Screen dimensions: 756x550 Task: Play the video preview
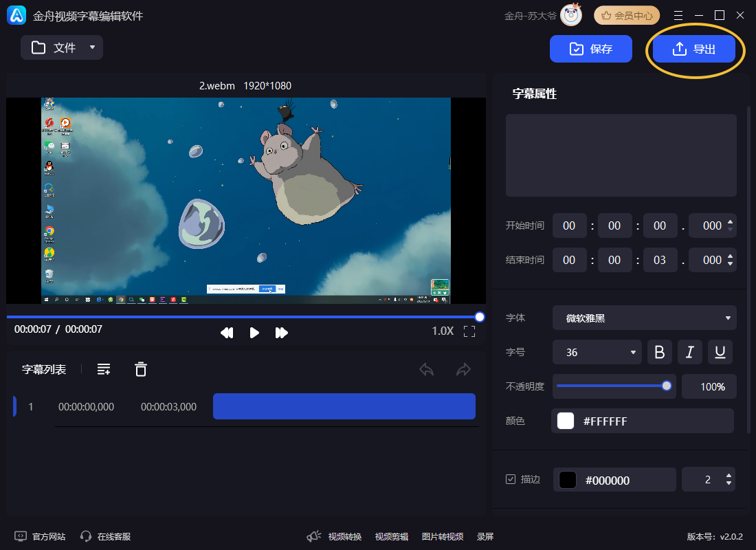point(254,333)
